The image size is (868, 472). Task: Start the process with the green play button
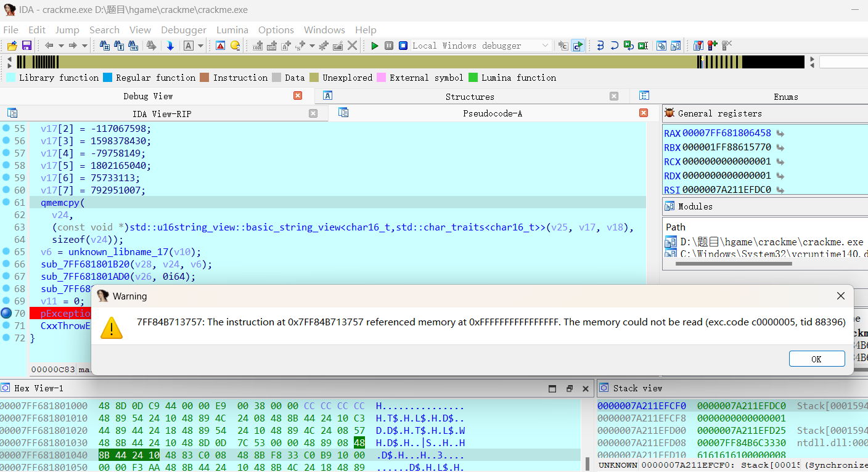[x=374, y=46]
